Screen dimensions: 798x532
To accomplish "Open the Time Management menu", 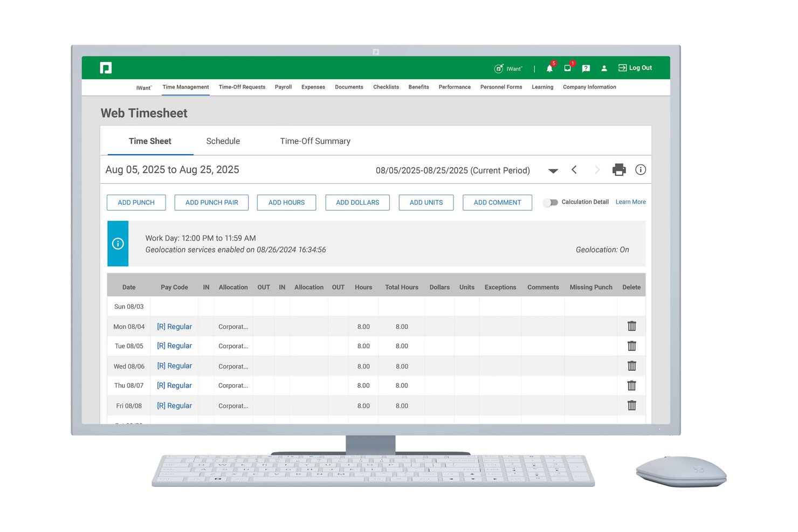I will point(185,87).
